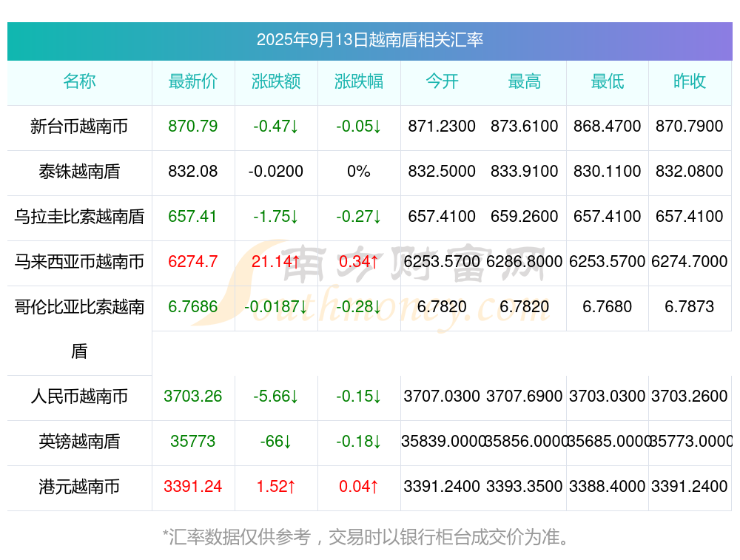Click the latest price 870.79
Viewport: 740px width, 560px height.
point(193,126)
